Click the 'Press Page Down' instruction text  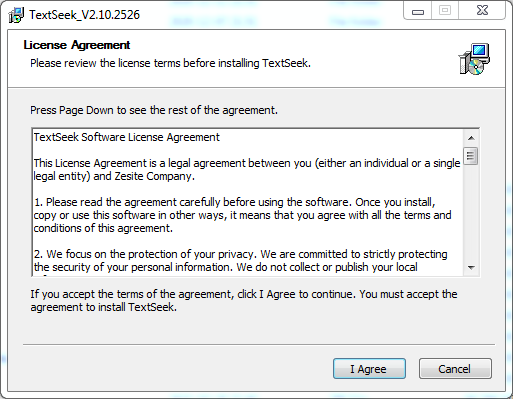(x=154, y=110)
